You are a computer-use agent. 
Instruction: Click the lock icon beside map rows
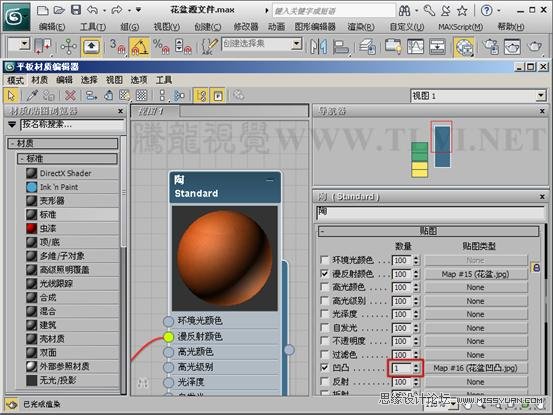point(536,268)
